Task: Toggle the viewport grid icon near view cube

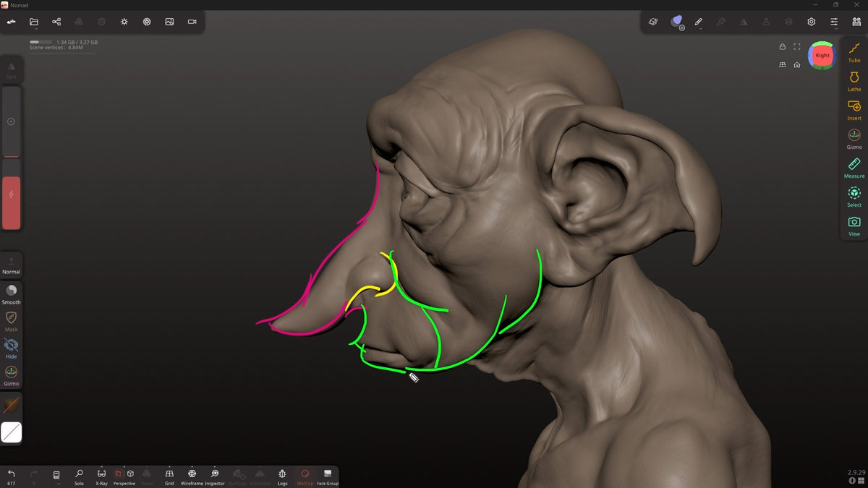Action: click(x=782, y=64)
